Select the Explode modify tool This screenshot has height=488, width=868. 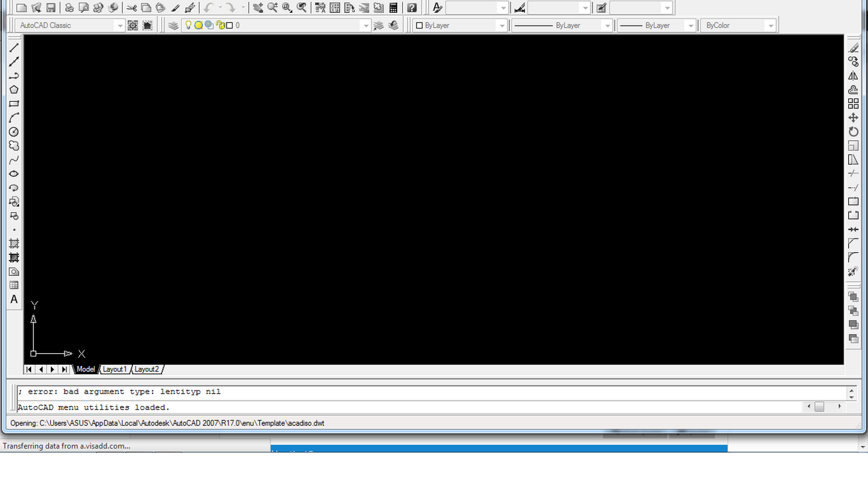(854, 271)
